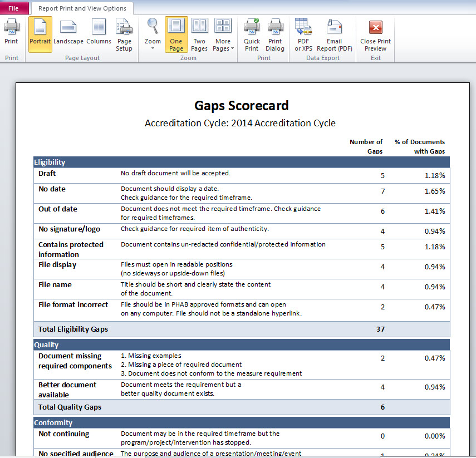Image resolution: width=476 pixels, height=458 pixels.
Task: Select the No date row label
Action: [52, 189]
